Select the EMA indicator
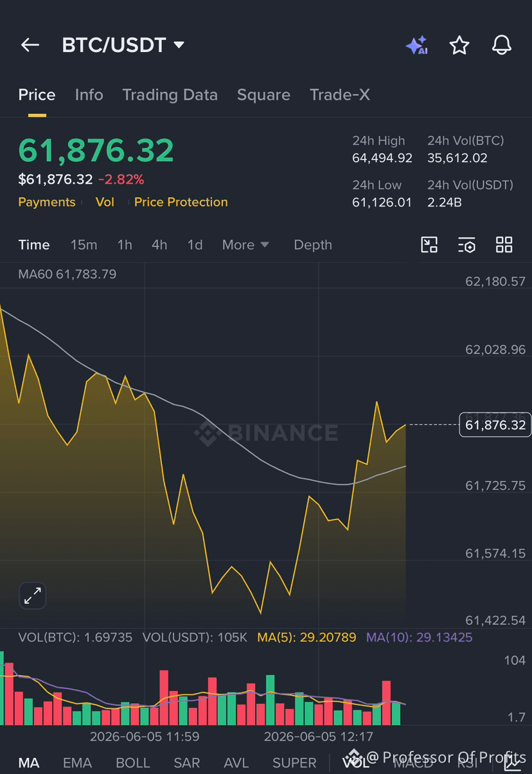The height and width of the screenshot is (774, 532). (77, 763)
